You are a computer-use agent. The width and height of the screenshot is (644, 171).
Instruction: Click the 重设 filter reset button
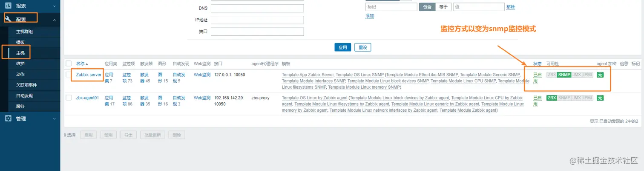pyautogui.click(x=362, y=47)
